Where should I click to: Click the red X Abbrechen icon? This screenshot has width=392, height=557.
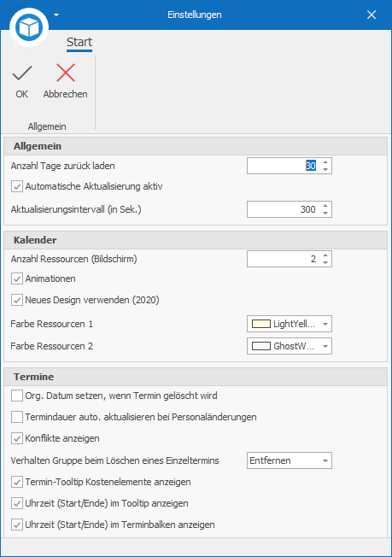pos(66,73)
